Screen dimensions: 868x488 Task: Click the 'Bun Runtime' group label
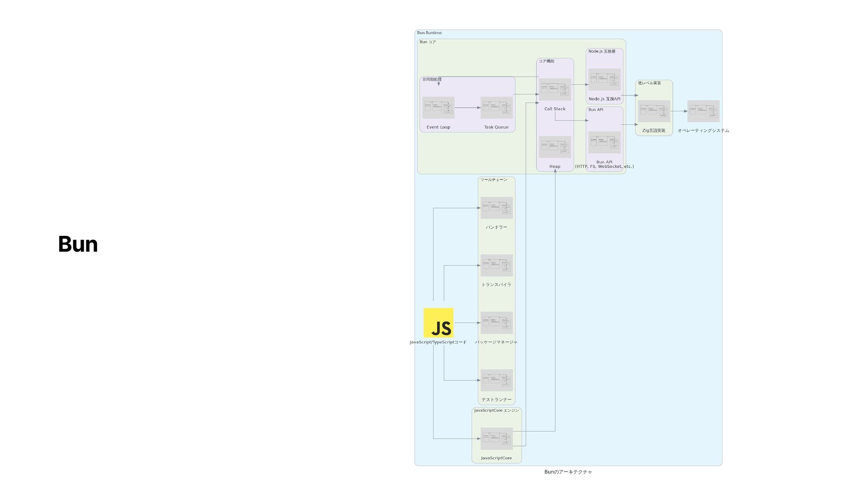pyautogui.click(x=429, y=33)
